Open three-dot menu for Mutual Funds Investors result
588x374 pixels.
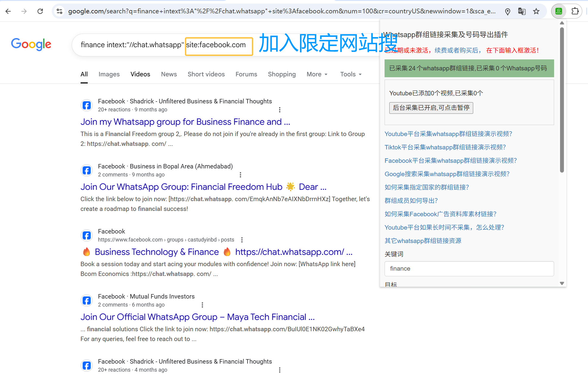(202, 305)
